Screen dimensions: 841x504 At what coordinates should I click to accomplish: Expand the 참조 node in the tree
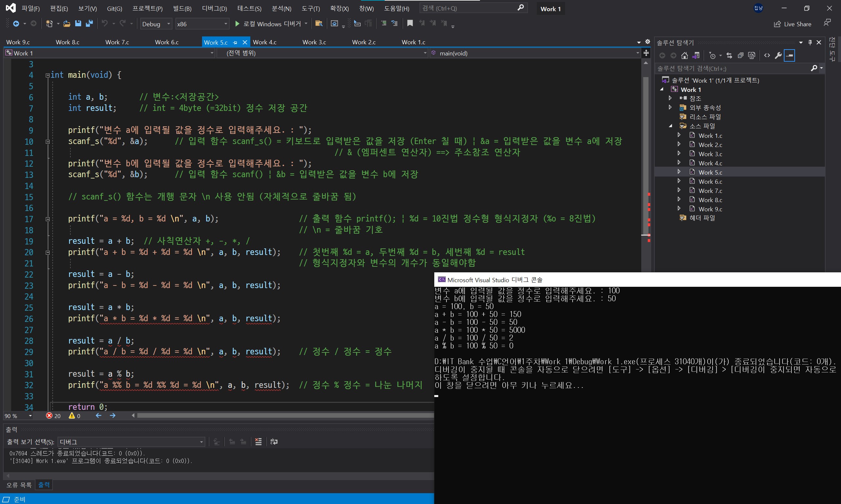coord(670,98)
